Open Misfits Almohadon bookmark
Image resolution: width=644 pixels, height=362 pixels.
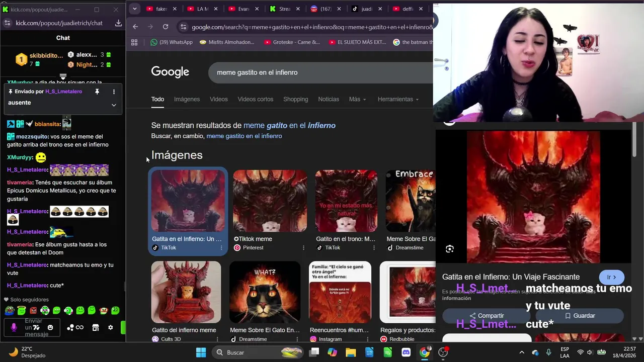227,42
